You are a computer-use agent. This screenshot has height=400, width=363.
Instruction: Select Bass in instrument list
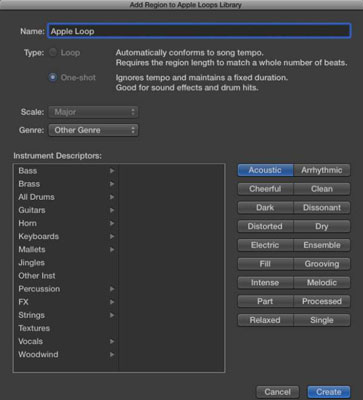[66, 171]
